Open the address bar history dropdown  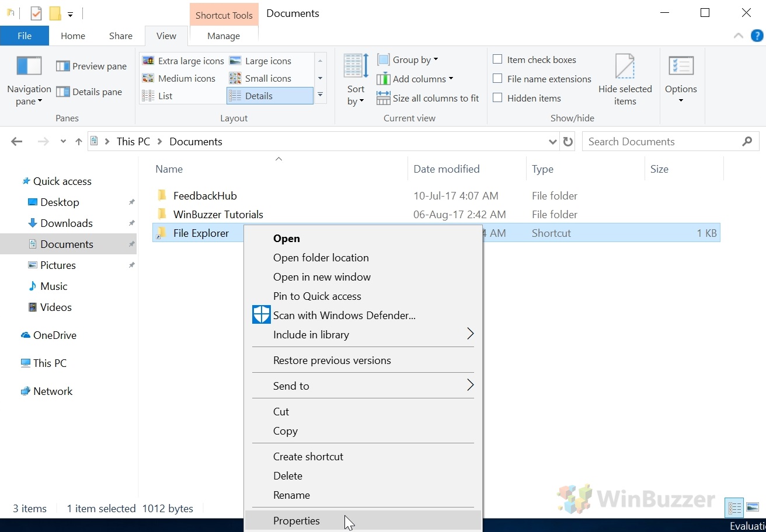point(553,141)
